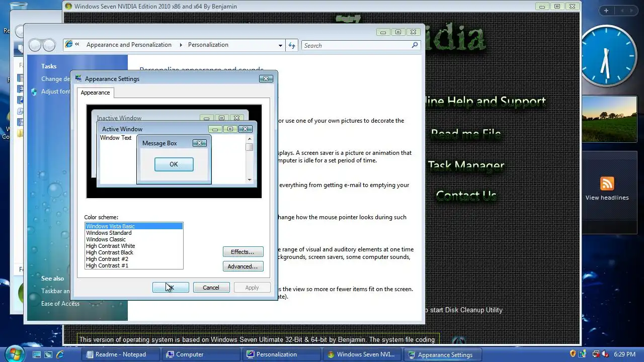
Task: Go forward in the Personalization window
Action: pyautogui.click(x=49, y=45)
